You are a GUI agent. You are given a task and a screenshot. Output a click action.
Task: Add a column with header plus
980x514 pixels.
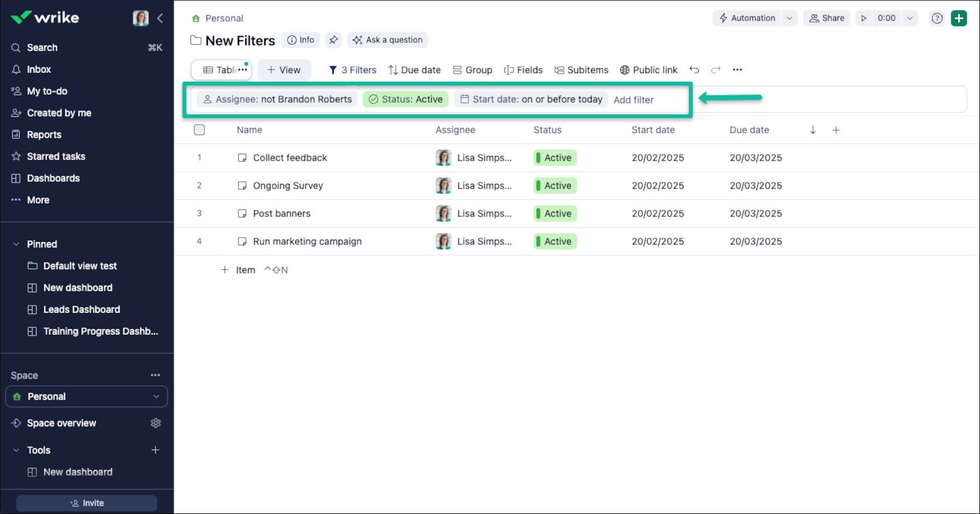click(836, 130)
